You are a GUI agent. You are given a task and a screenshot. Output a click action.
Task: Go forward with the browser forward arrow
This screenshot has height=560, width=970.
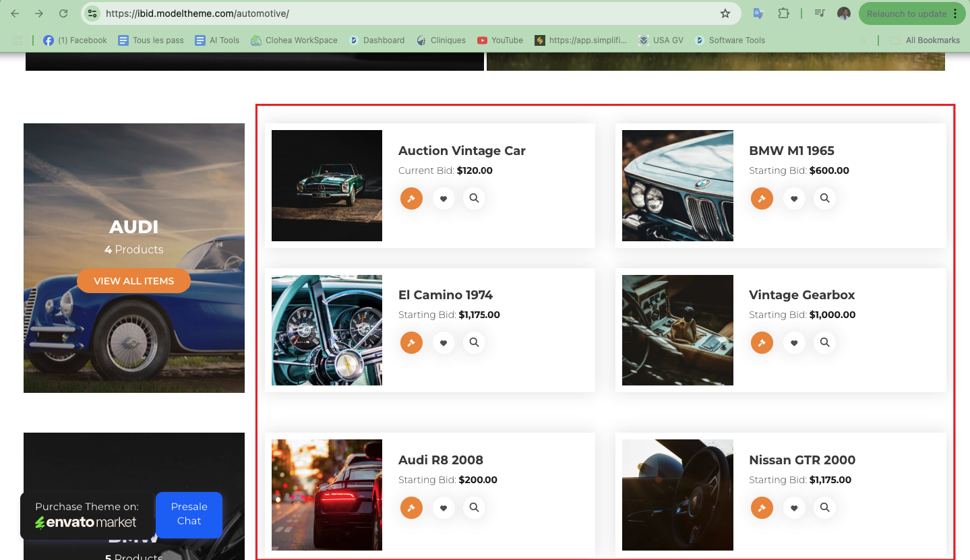39,13
